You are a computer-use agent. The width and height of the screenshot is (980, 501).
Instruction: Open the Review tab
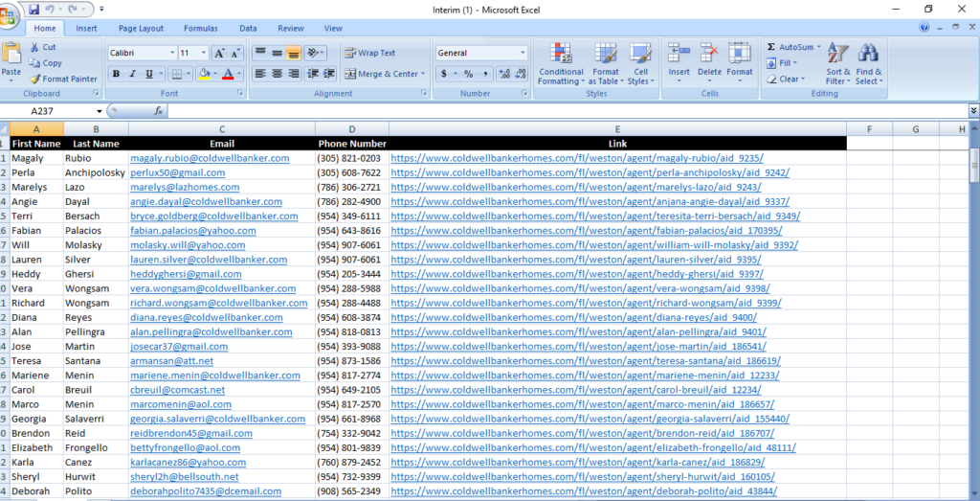(x=291, y=28)
